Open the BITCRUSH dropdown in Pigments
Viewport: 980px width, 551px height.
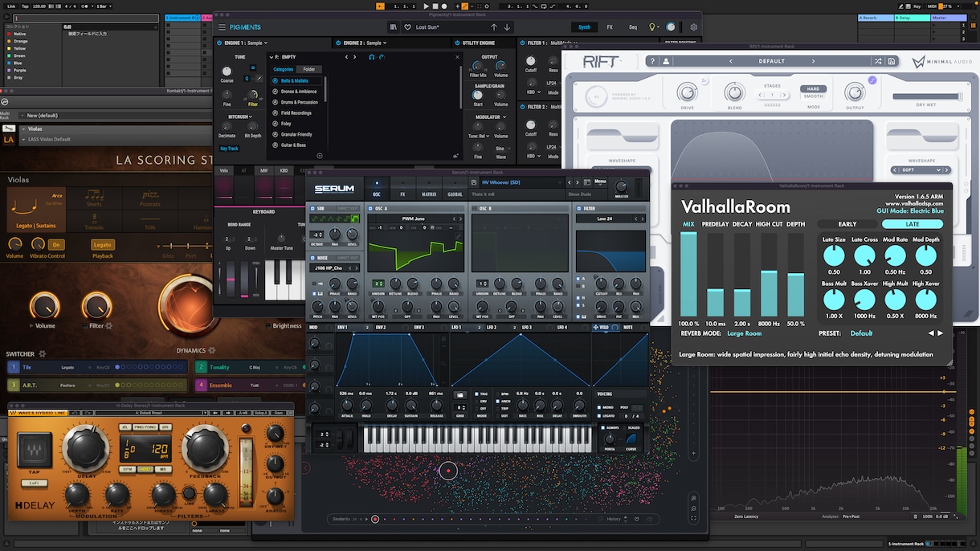coord(241,116)
